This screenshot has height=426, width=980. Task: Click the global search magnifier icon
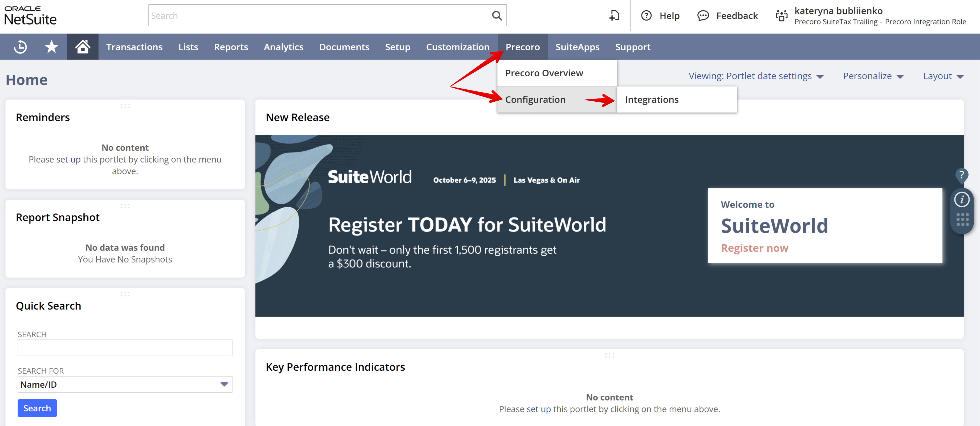tap(497, 16)
